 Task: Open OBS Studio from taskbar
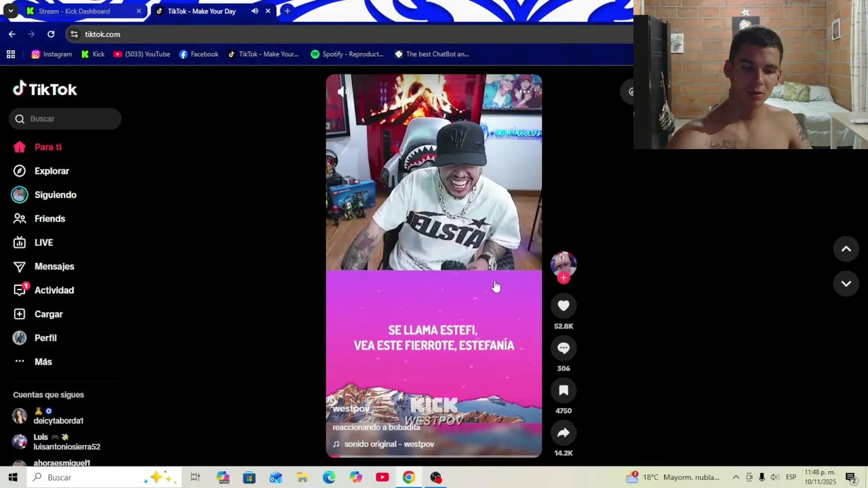pos(435,477)
